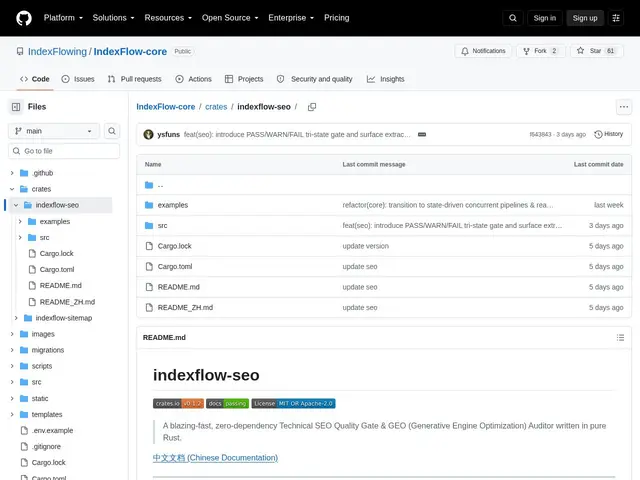Screen dimensions: 640x480
Task: Copy the indexflow-seo path icon
Action: coord(312,107)
